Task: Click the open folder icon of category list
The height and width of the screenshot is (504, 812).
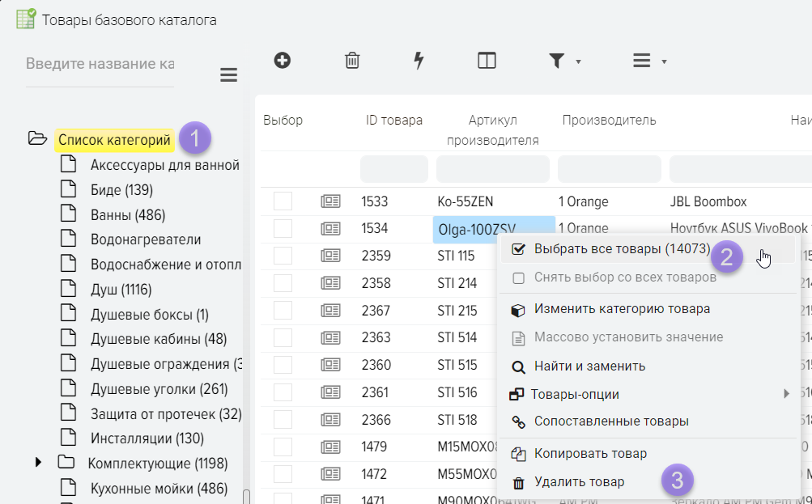Action: tap(38, 139)
